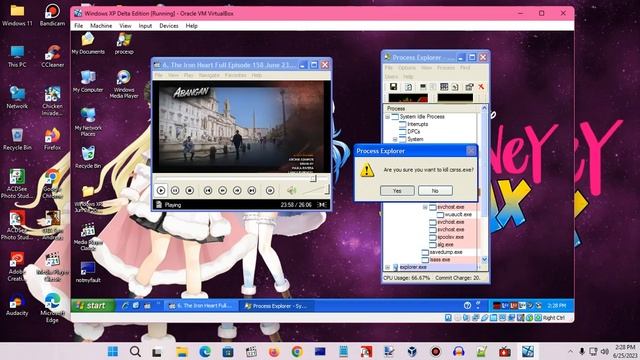Click the Frame Step button in the player
The image size is (640, 360).
coord(270,191)
